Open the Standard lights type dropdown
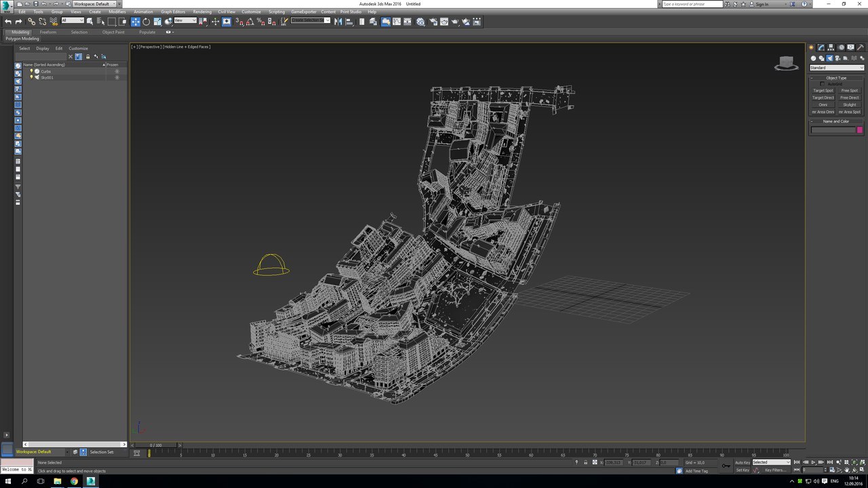The width and height of the screenshot is (868, 488). point(837,68)
